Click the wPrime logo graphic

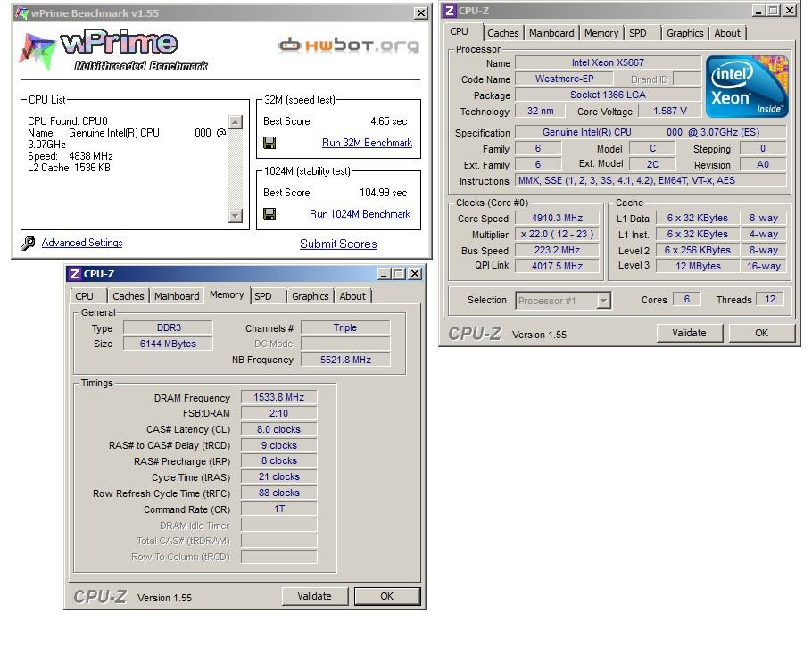(113, 51)
